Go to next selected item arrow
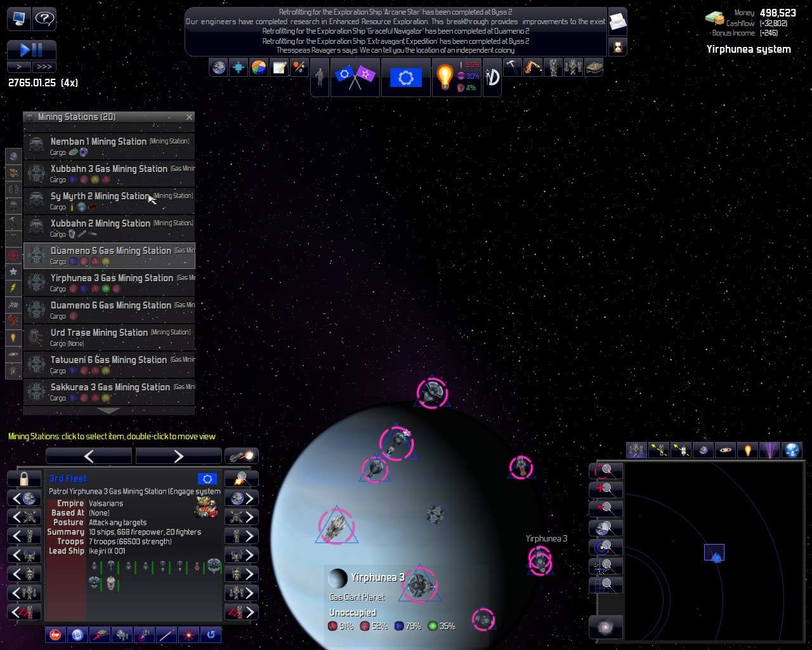 (x=178, y=456)
